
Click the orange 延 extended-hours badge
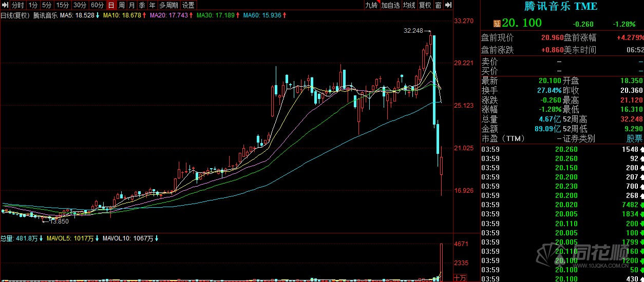[497, 23]
